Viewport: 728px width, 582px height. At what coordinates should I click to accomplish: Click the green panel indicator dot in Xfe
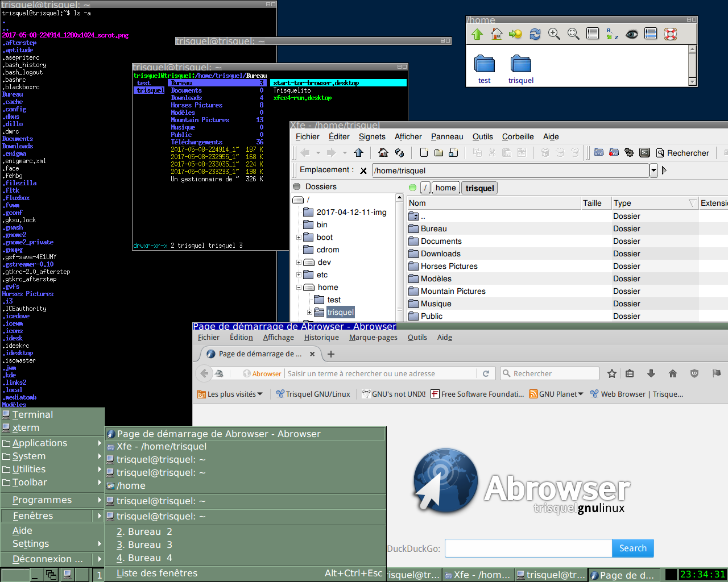point(412,188)
